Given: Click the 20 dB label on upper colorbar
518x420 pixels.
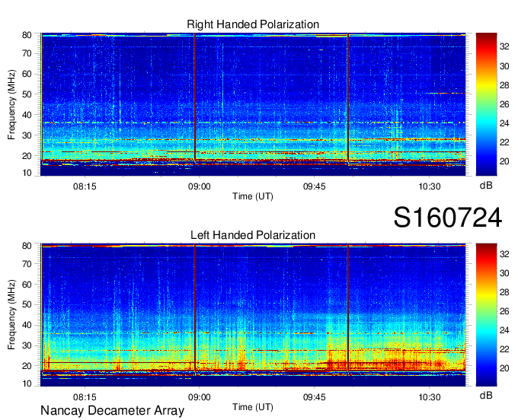Looking at the screenshot, I should coord(504,161).
